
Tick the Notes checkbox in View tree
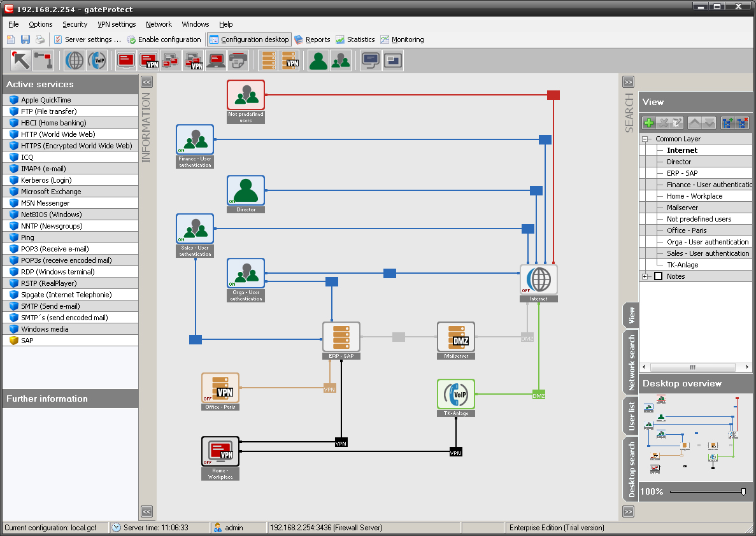pyautogui.click(x=658, y=276)
